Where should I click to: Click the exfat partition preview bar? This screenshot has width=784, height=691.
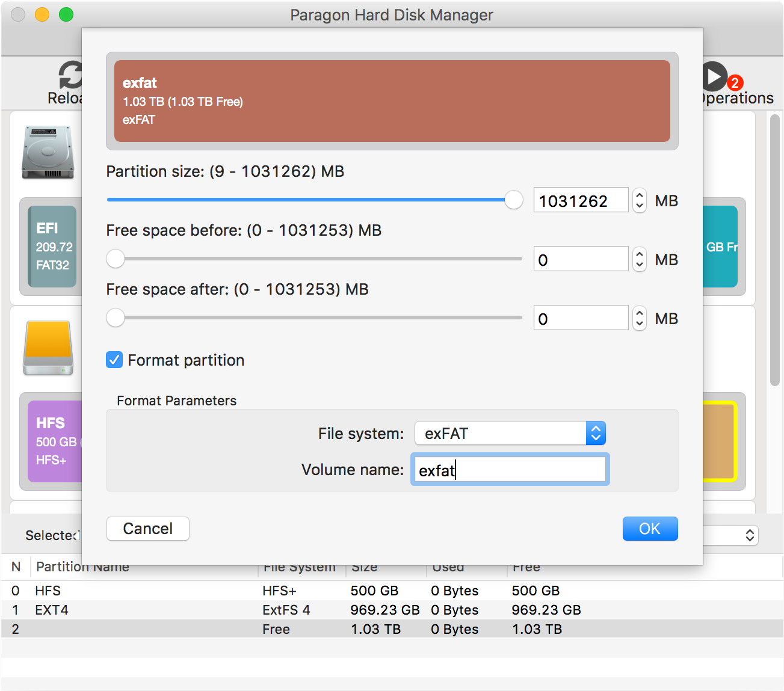(x=392, y=101)
